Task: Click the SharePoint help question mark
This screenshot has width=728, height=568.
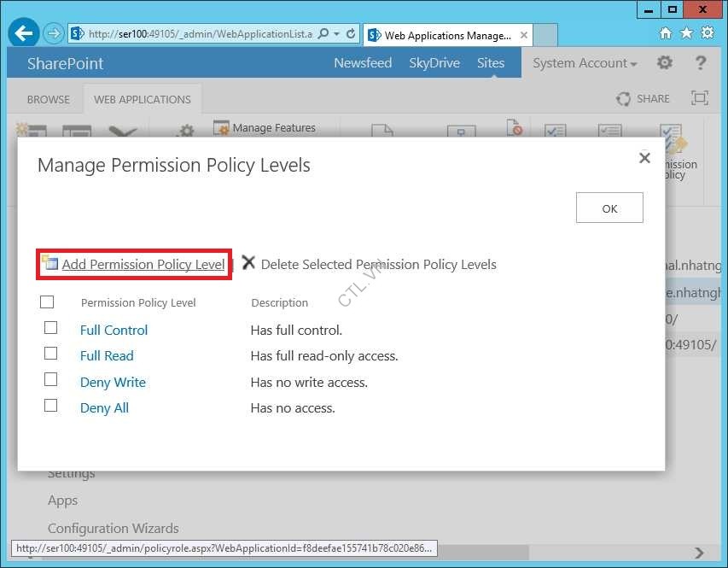Action: pos(701,63)
